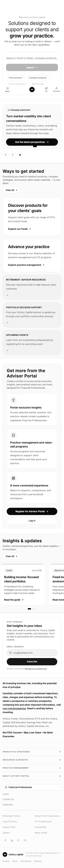The width and height of the screenshot is (64, 868).
Task: Open the Financial Professionals audience dropdown
Action: (32, 787)
